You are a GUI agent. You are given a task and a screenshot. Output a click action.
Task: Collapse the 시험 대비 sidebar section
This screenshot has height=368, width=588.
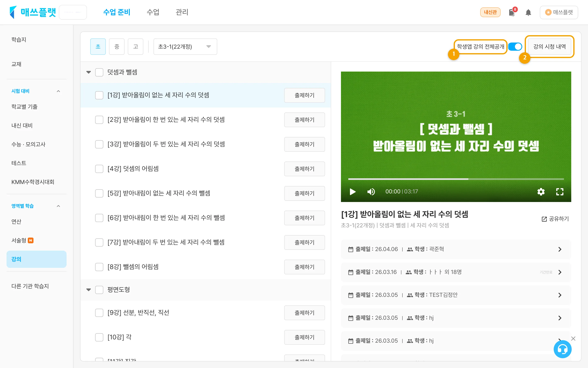click(58, 91)
